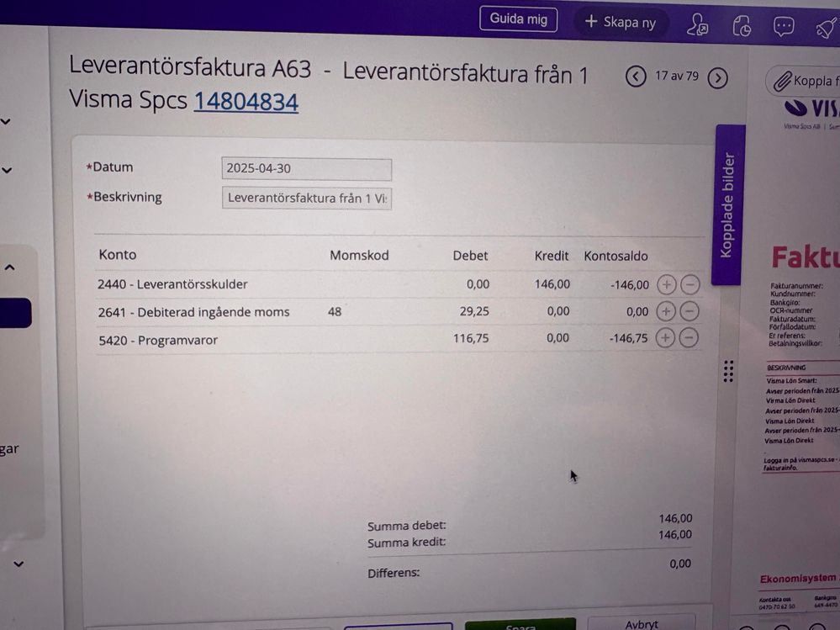Open the Skapa ny menu
The image size is (840, 630).
621,22
